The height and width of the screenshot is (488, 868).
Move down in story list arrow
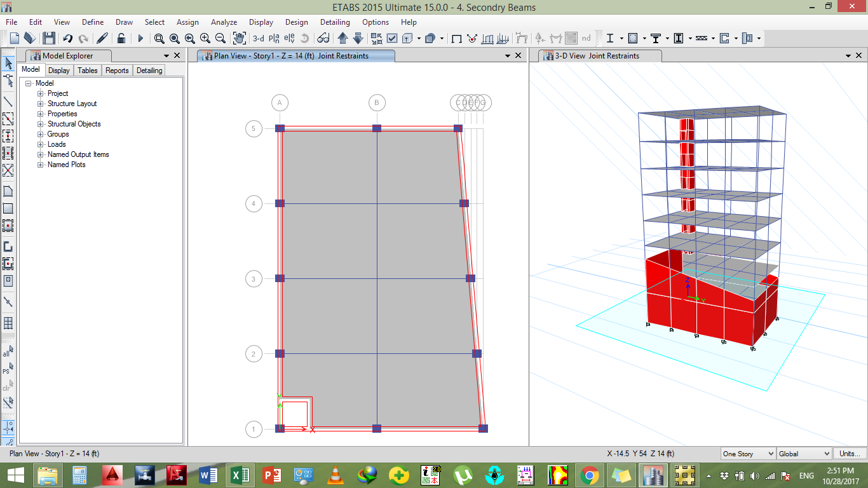point(358,38)
